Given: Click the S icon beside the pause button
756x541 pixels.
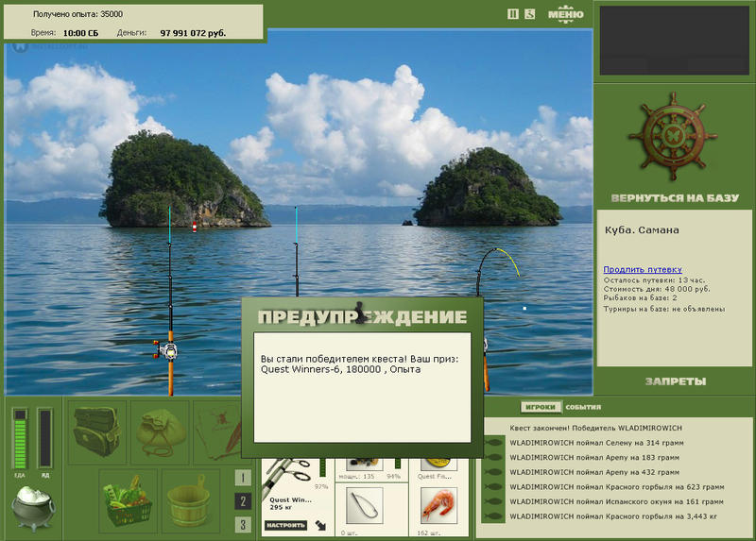Looking at the screenshot, I should (529, 14).
